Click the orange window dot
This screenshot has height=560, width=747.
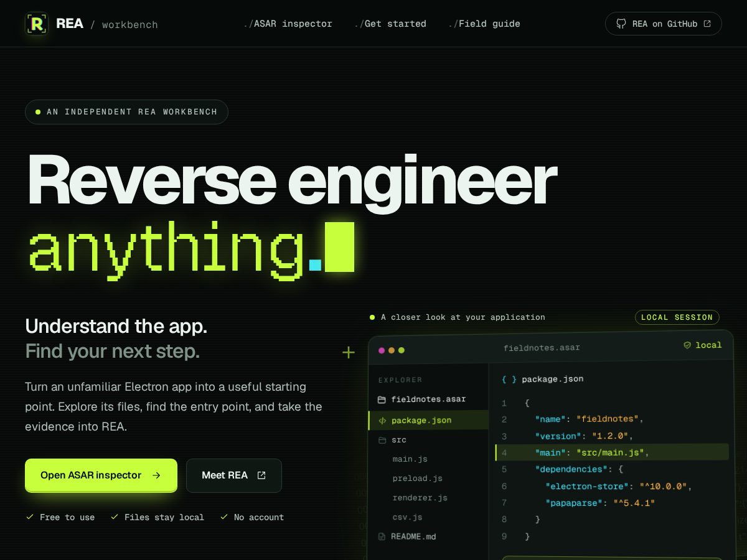click(392, 350)
